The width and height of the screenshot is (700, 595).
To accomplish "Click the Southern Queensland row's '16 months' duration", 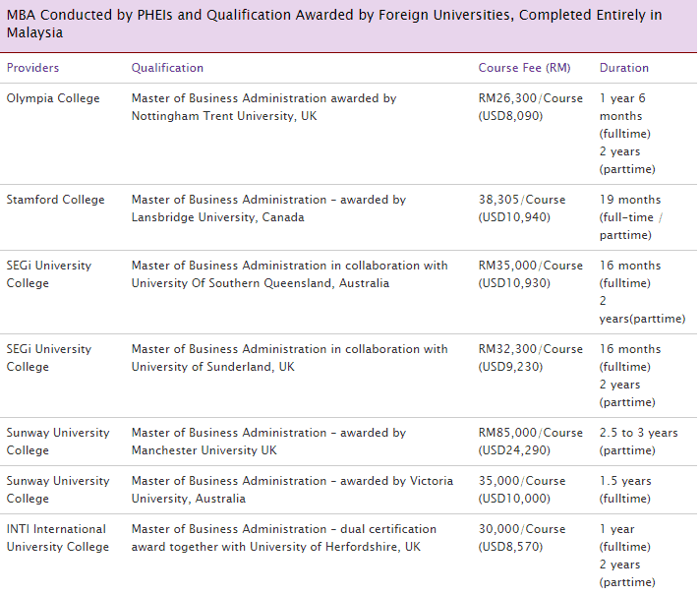I will tap(630, 274).
